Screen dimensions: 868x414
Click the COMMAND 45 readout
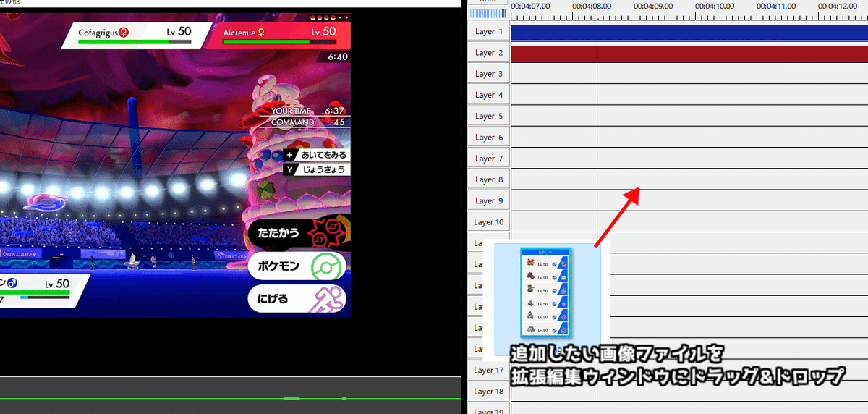307,122
